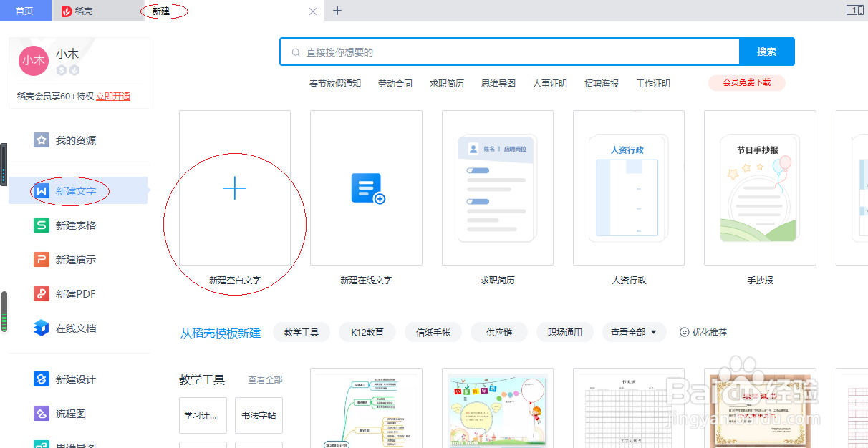Image resolution: width=868 pixels, height=448 pixels.
Task: Open 我的资源 star icon
Action: [x=42, y=140]
